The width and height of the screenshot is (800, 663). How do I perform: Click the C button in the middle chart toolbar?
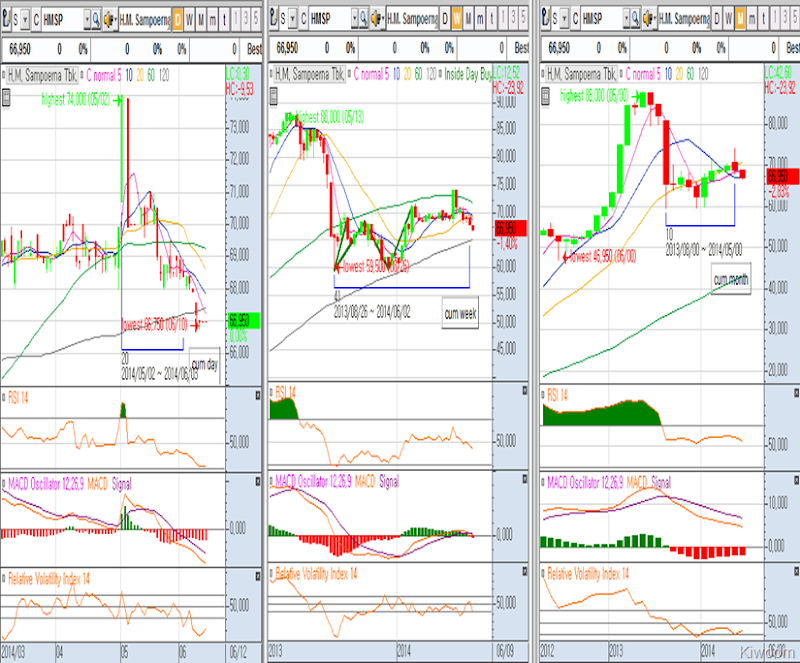coord(304,19)
